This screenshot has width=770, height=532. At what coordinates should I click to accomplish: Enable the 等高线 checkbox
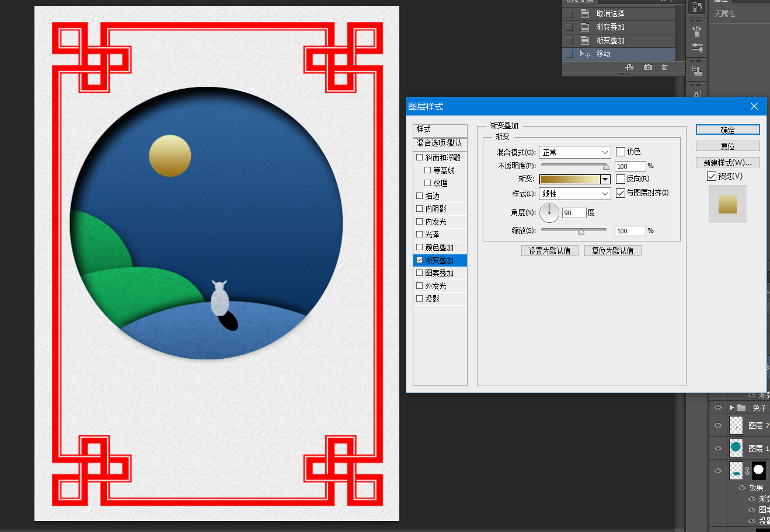(427, 170)
